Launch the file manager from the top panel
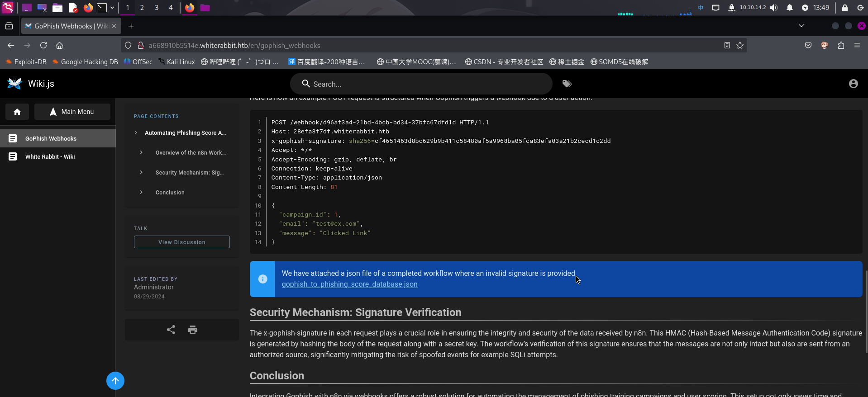Viewport: 868px width, 397px height. [57, 8]
